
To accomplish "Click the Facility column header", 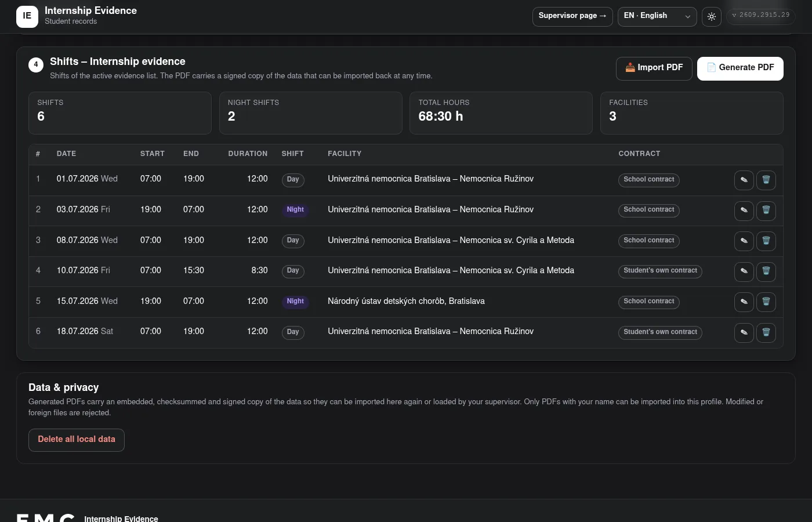I will tap(345, 154).
